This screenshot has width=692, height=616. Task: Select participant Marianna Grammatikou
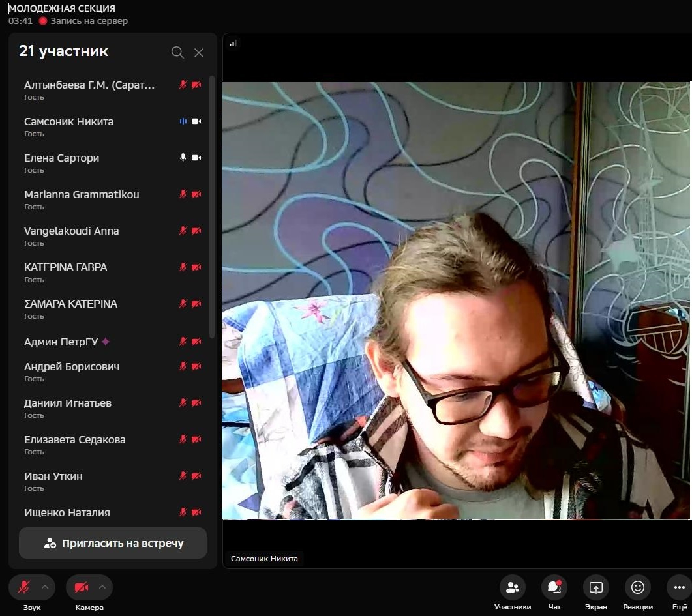coord(82,194)
